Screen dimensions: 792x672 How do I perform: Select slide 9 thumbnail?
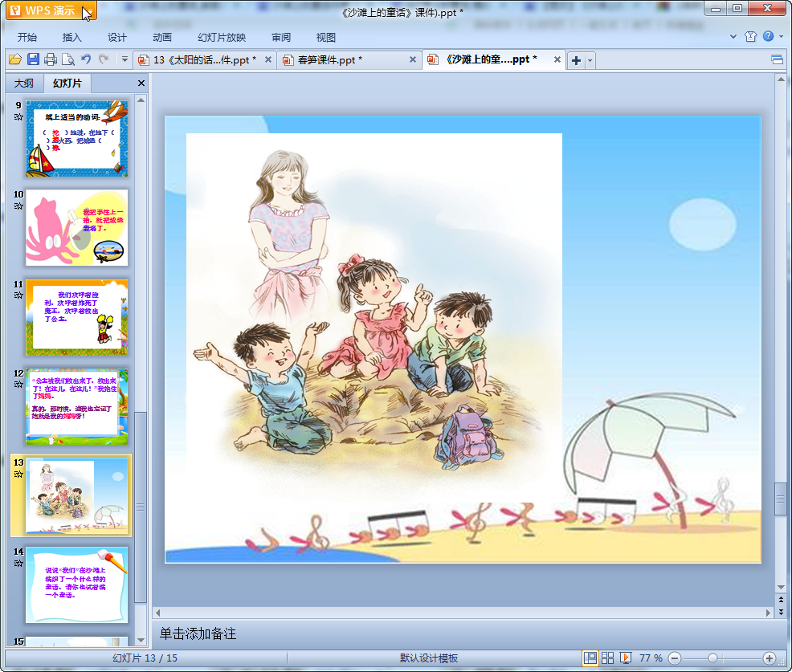(x=77, y=138)
